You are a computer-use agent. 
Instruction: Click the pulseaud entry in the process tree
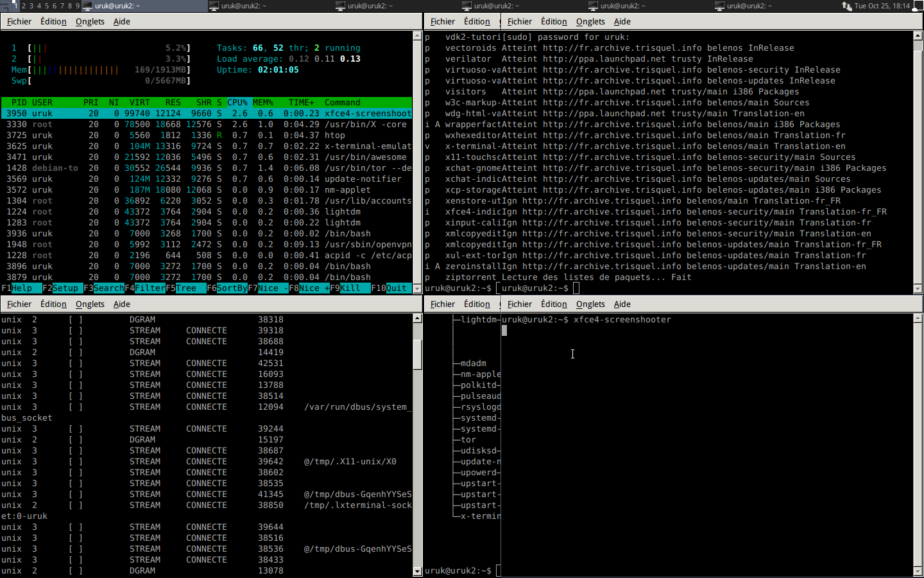pyautogui.click(x=481, y=396)
